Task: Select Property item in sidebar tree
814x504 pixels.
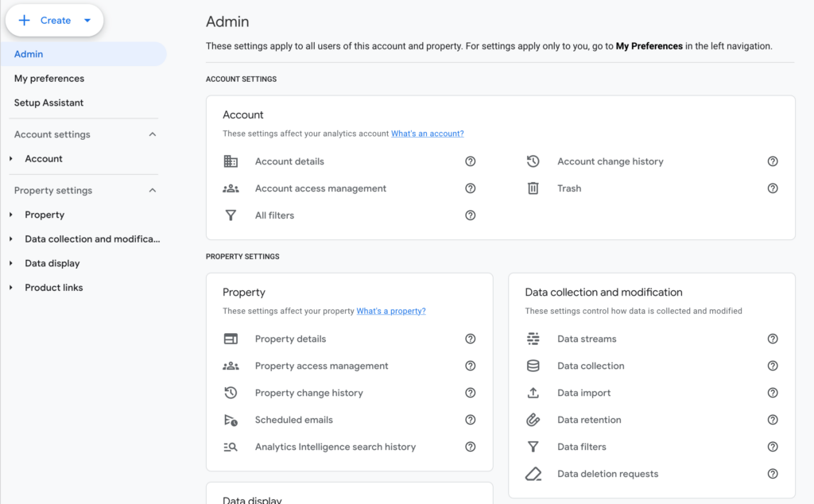Action: tap(45, 215)
